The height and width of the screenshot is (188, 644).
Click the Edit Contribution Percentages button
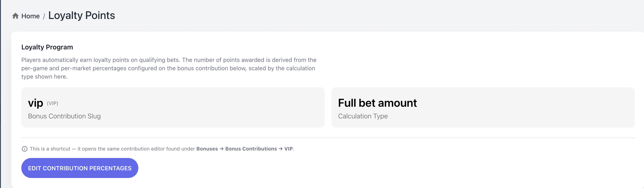click(80, 168)
